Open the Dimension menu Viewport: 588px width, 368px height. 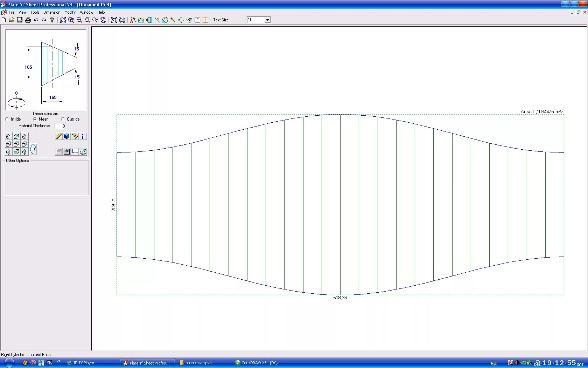[52, 12]
